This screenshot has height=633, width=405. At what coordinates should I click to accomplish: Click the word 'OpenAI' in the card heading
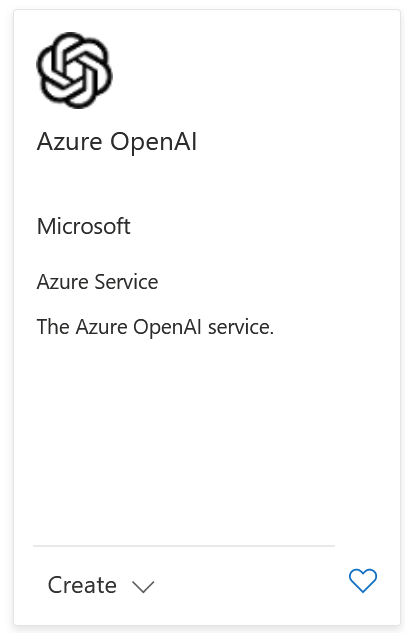pyautogui.click(x=153, y=143)
